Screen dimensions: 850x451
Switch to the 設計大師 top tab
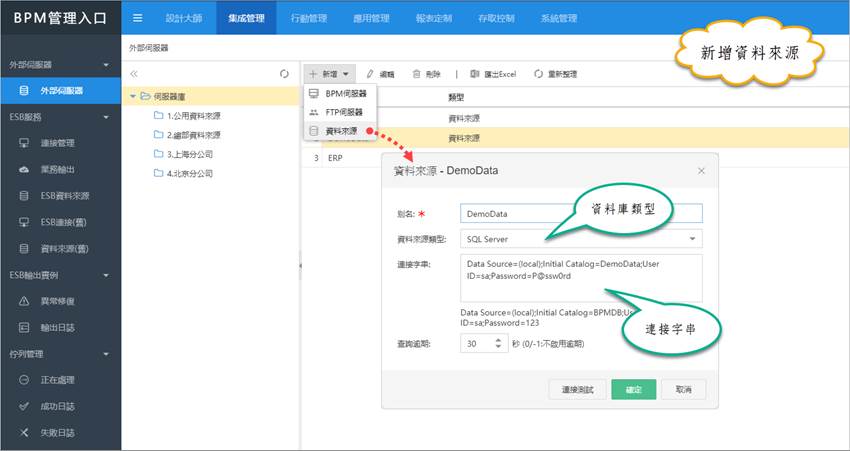(184, 18)
